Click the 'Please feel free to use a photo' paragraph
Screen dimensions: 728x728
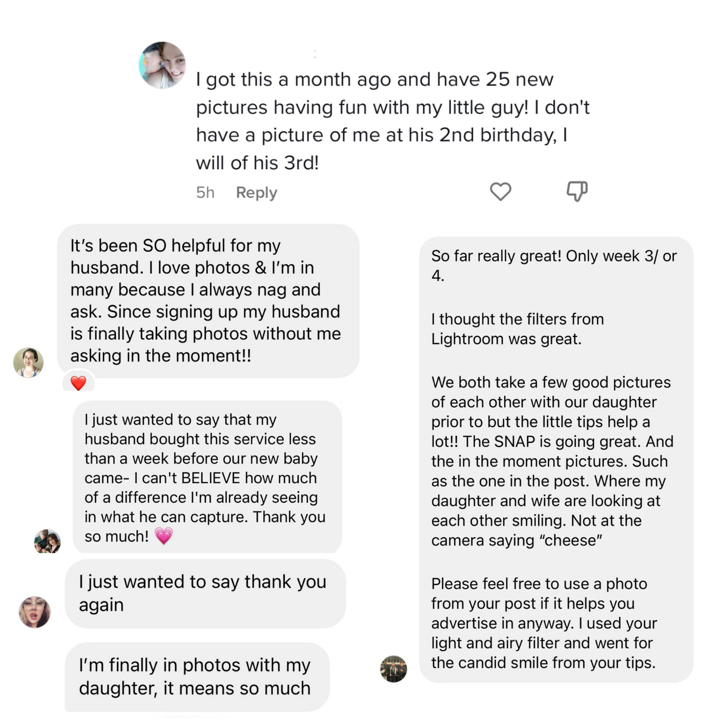pyautogui.click(x=544, y=623)
